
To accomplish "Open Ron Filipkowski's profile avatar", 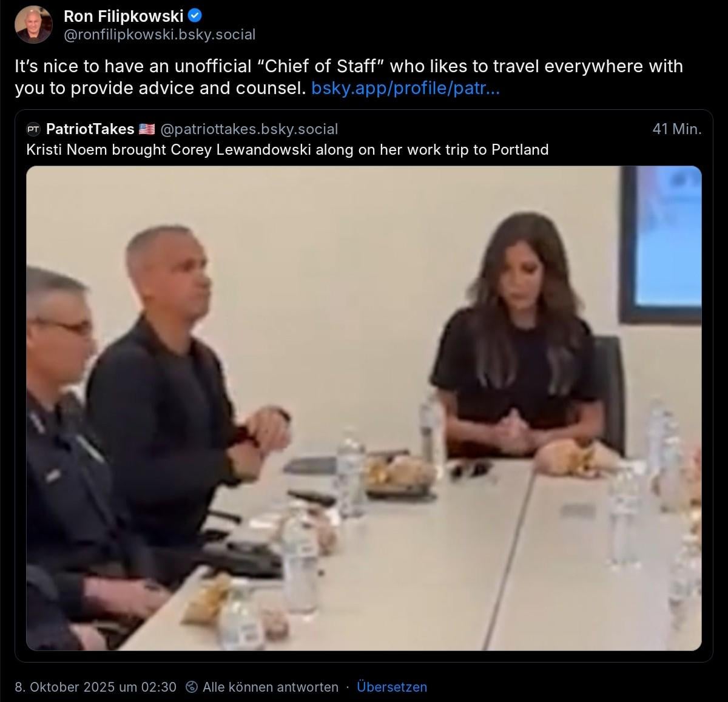I will 34,24.
